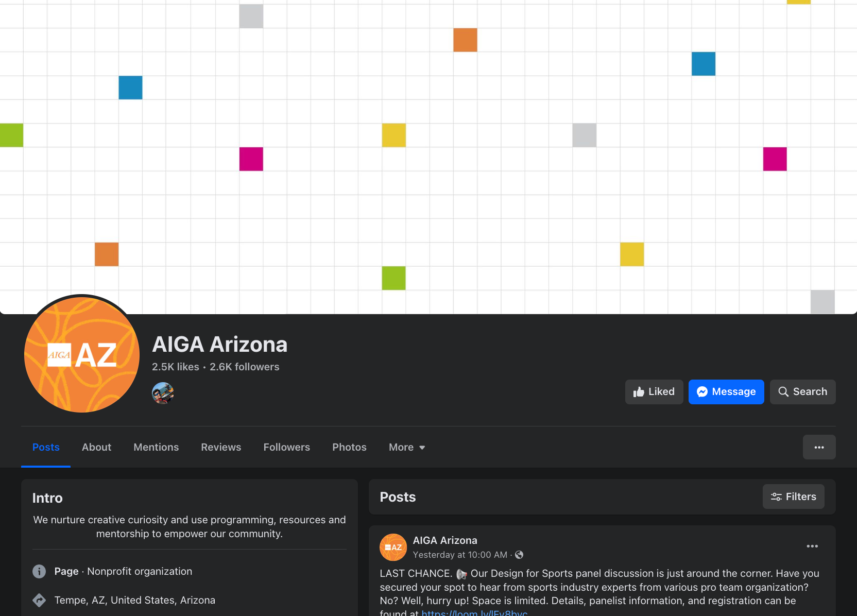View the Followers tab
Image resolution: width=857 pixels, height=616 pixels.
287,447
